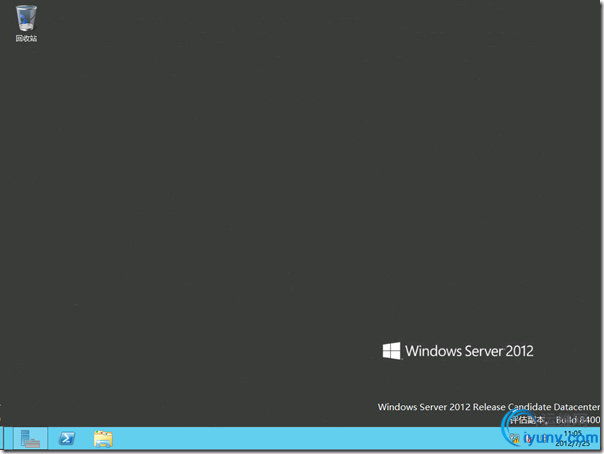The width and height of the screenshot is (604, 454).
Task: Open Server Manager from the taskbar
Action: tap(30, 438)
